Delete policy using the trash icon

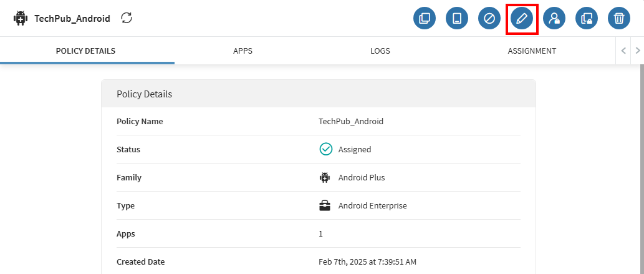[619, 19]
